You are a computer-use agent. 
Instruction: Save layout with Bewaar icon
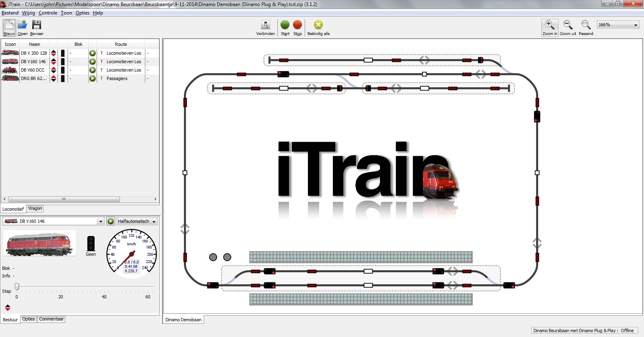(x=37, y=28)
